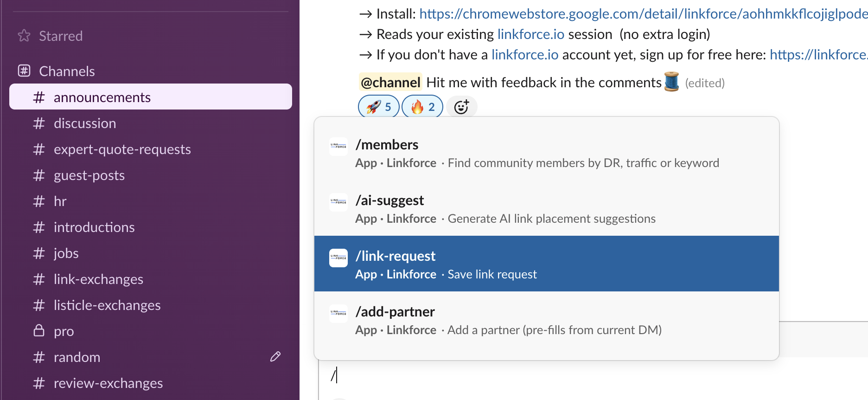Open the private pro channel

click(x=151, y=331)
